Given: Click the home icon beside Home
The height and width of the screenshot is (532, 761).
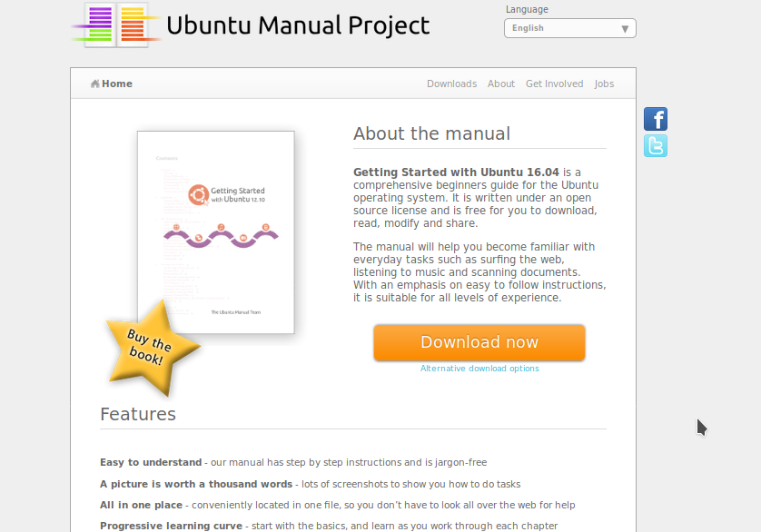Looking at the screenshot, I should click(x=96, y=84).
